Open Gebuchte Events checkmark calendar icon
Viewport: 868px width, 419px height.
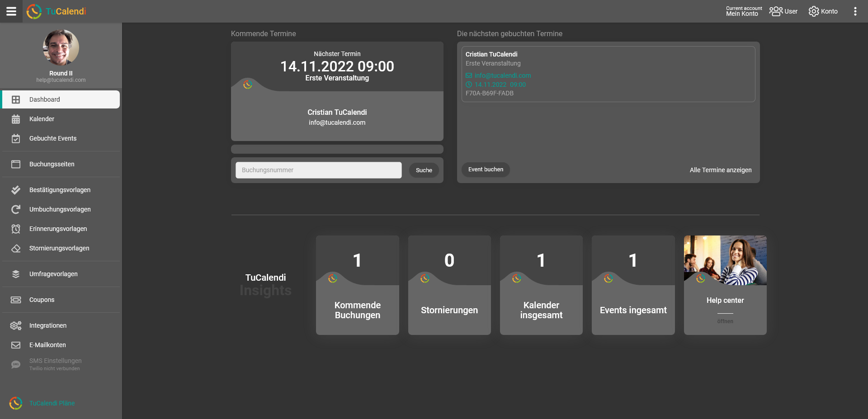pyautogui.click(x=16, y=138)
